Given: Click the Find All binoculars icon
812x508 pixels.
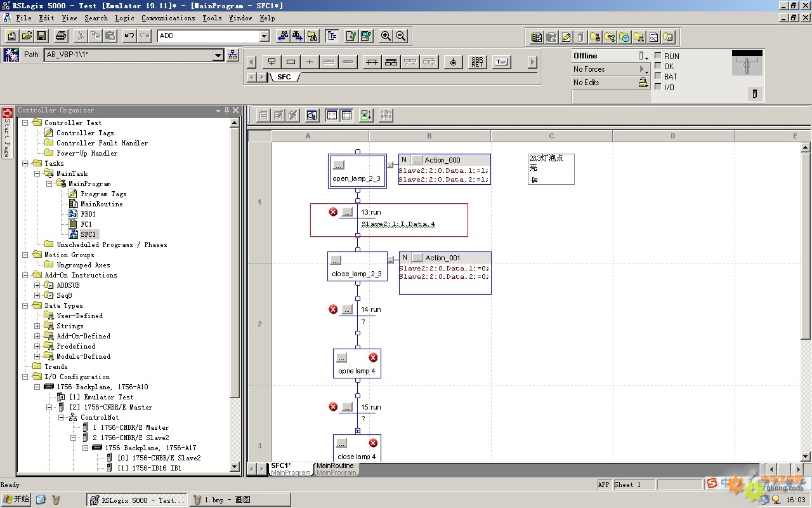Looking at the screenshot, I should point(313,36).
